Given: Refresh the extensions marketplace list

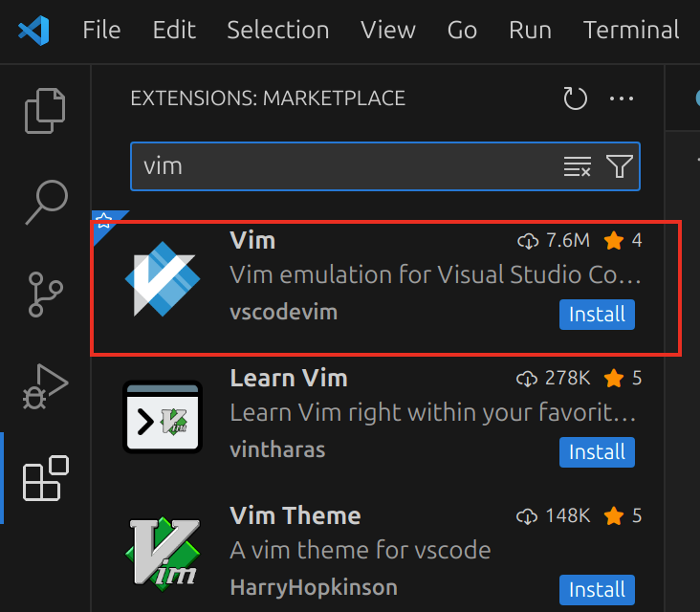Looking at the screenshot, I should pos(575,98).
